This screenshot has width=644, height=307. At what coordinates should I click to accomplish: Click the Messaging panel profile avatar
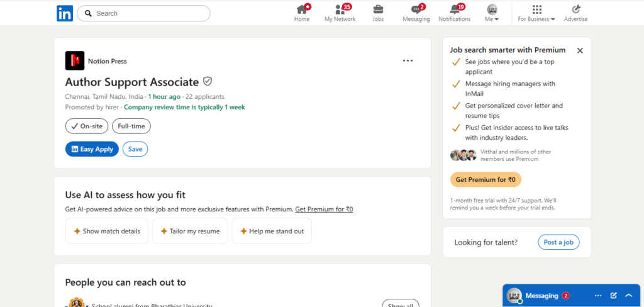pyautogui.click(x=514, y=296)
